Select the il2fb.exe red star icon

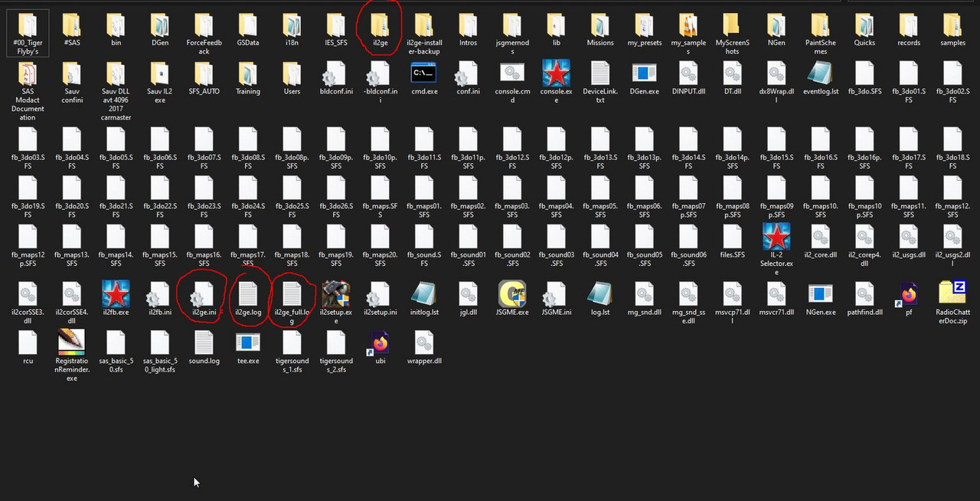(116, 294)
